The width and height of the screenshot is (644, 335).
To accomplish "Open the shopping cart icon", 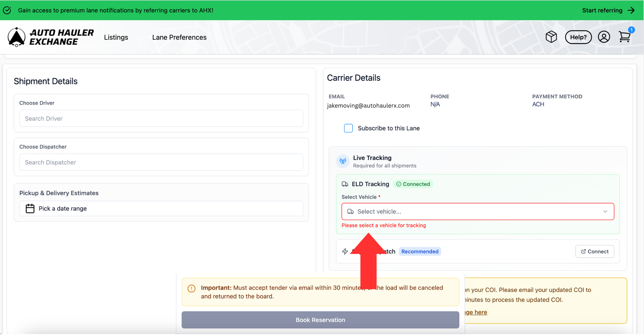I will click(624, 37).
